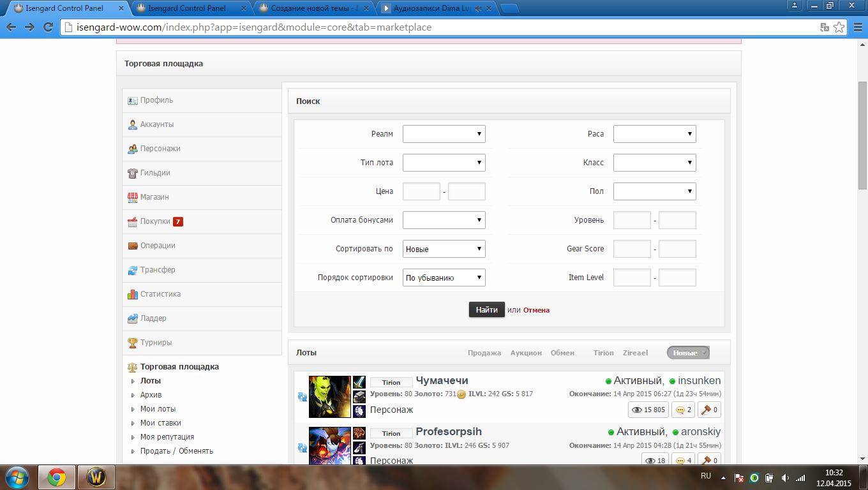Open Statistics via its chart icon
This screenshot has width=868, height=490.
pyautogui.click(x=133, y=294)
